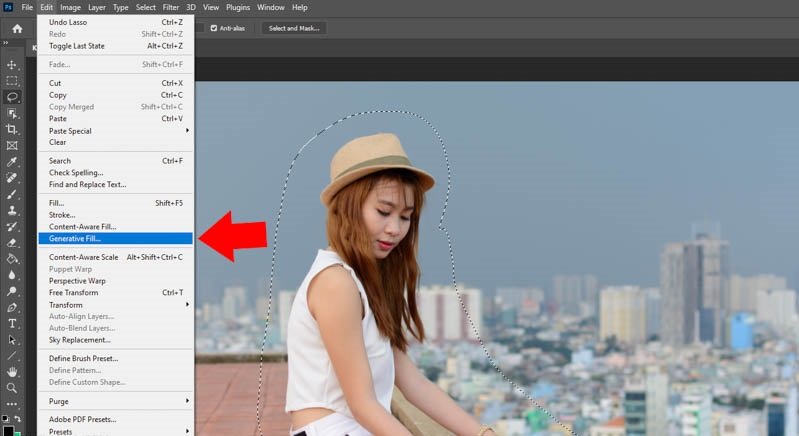Select the Hand tool

tap(12, 371)
